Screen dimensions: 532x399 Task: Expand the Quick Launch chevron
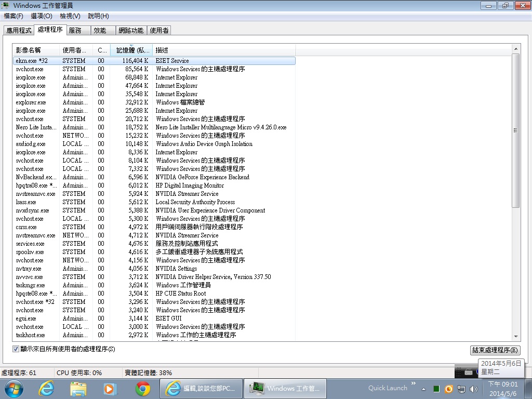point(413,383)
